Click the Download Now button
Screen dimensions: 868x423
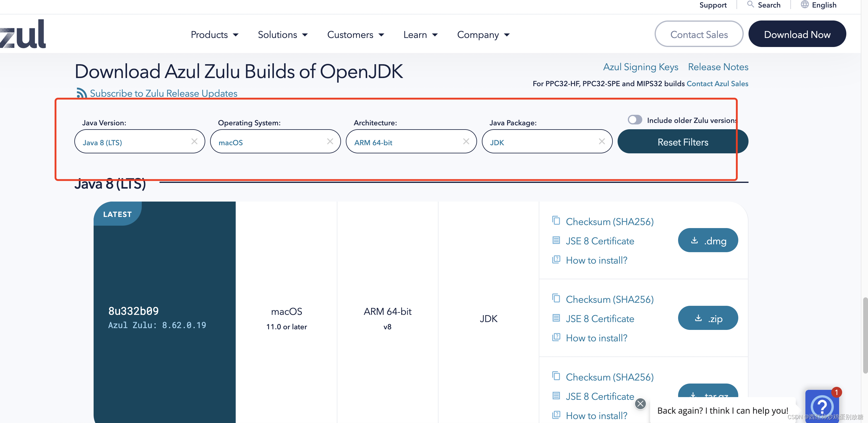click(x=797, y=34)
